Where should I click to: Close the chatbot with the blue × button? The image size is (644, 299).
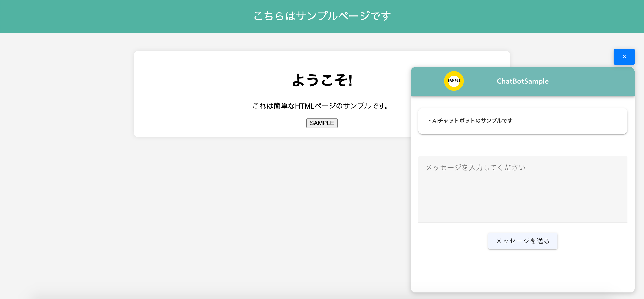tap(624, 57)
